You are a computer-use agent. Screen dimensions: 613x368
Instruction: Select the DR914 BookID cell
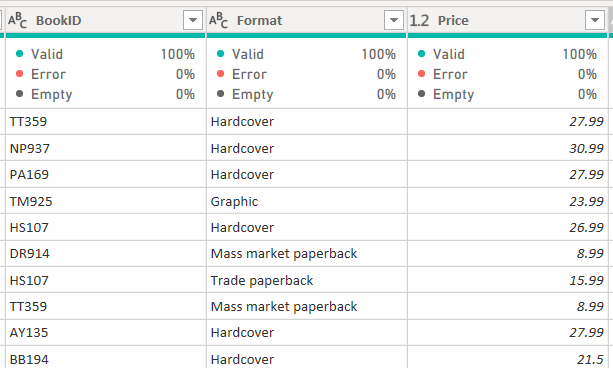(x=106, y=253)
